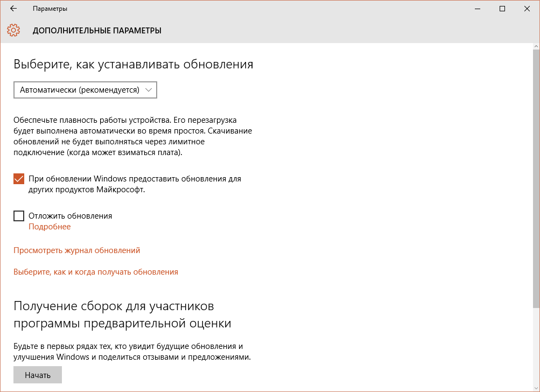Open the update install mode dropdown
Screen dimensions: 540x392
[x=85, y=90]
